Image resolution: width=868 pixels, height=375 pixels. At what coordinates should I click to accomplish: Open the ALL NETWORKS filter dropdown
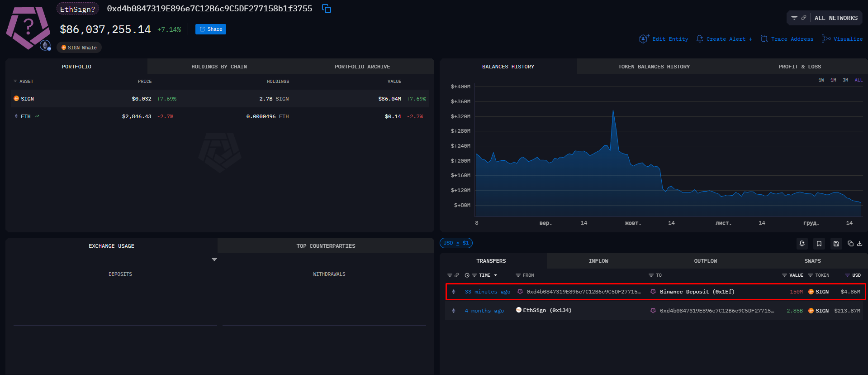pyautogui.click(x=835, y=18)
